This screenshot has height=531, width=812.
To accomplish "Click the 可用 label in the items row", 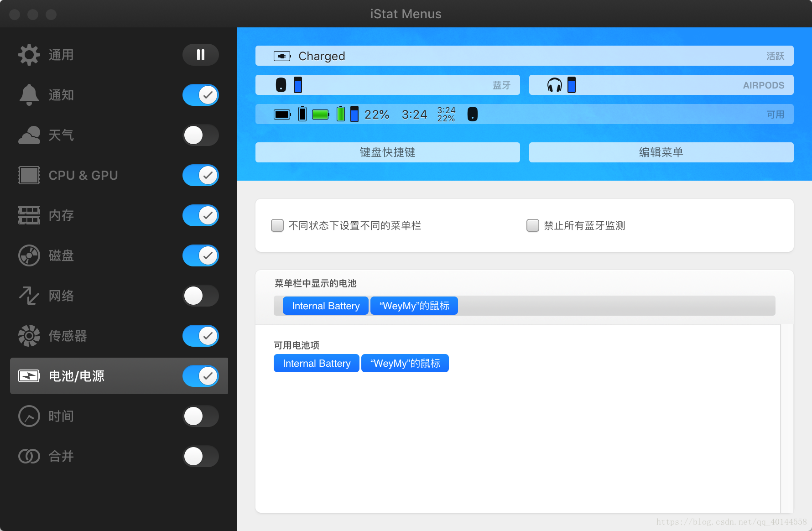I will [775, 115].
